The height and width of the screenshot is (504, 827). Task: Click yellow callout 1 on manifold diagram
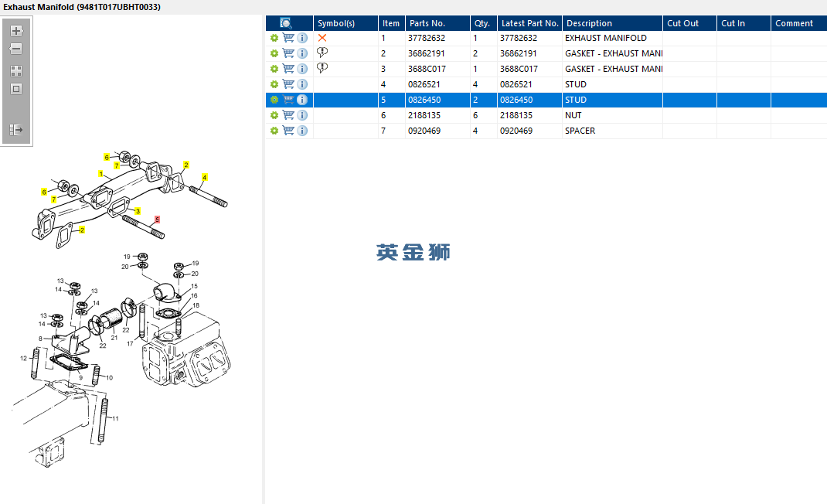[100, 174]
